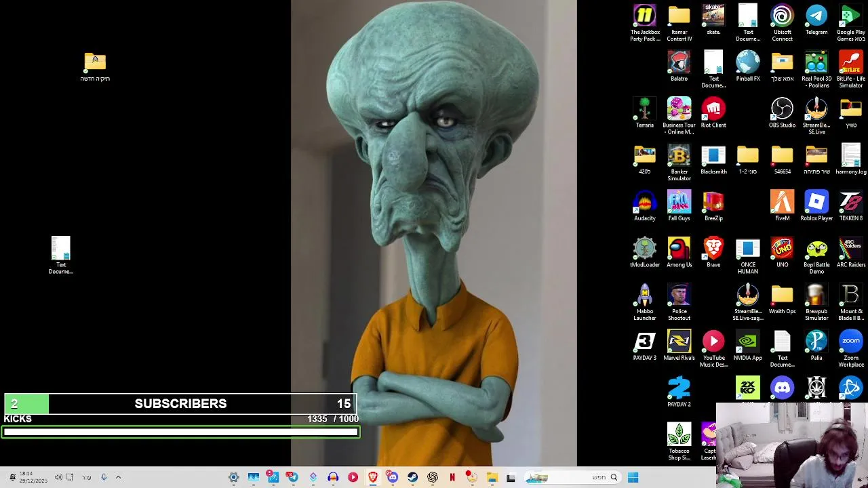
Task: Open Tobacco Shop Simulator icon
Action: click(679, 442)
